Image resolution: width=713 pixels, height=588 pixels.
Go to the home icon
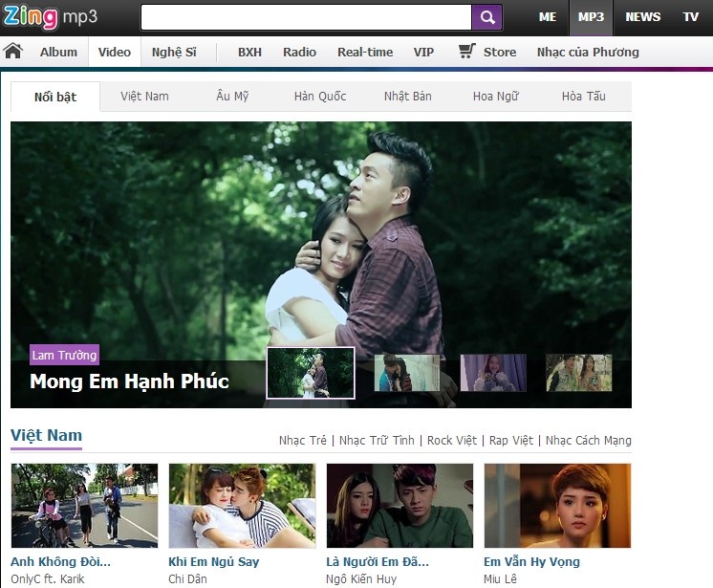(13, 52)
